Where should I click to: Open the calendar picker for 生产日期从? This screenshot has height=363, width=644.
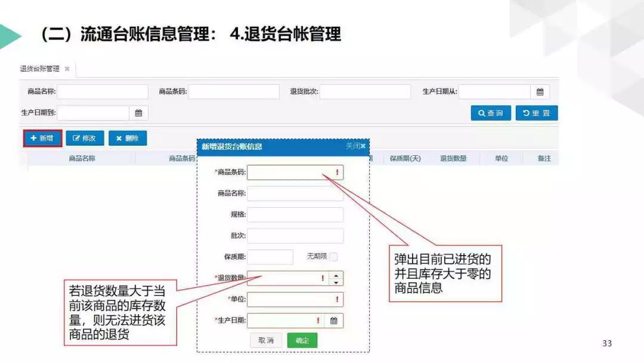540,91
